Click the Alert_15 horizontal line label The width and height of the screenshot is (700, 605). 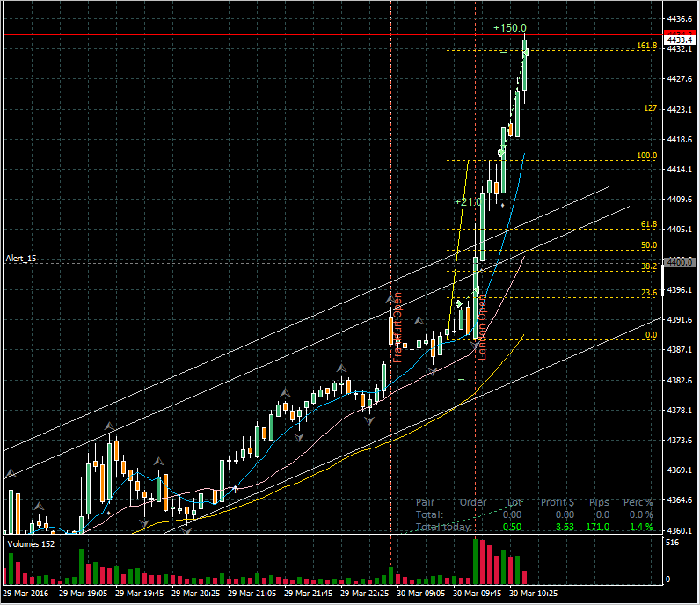(20, 259)
